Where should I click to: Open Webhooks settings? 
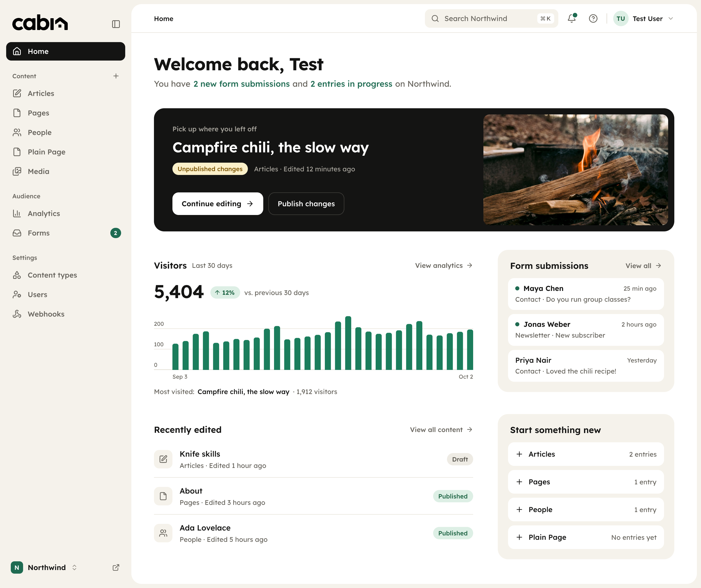[x=65, y=314]
